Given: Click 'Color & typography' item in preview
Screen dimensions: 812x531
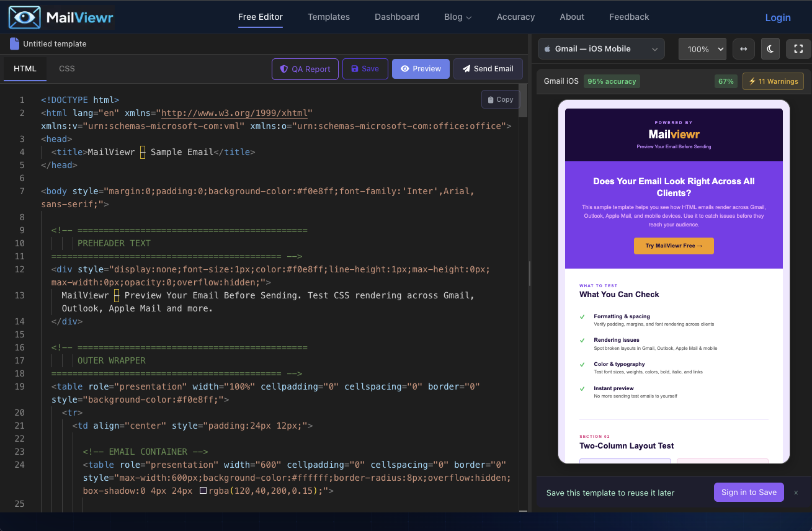Looking at the screenshot, I should 619,364.
